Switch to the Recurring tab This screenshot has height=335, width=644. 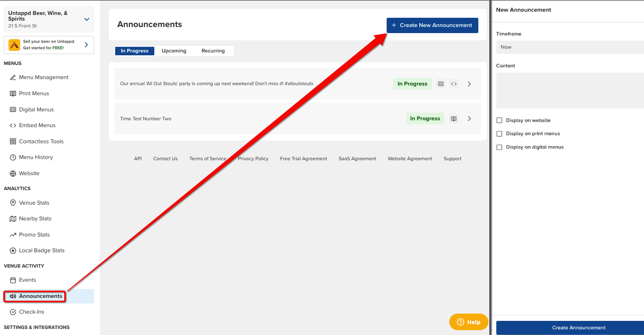click(213, 51)
